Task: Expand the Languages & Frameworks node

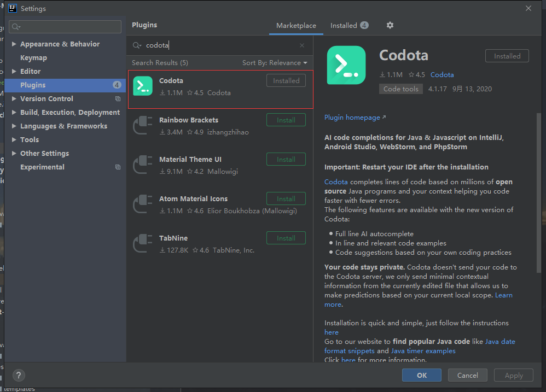Action: coord(14,126)
